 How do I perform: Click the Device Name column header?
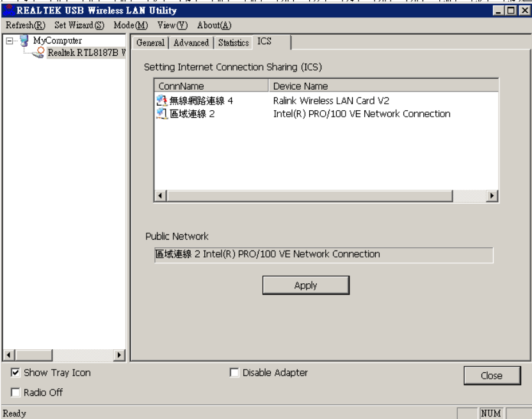click(x=383, y=86)
